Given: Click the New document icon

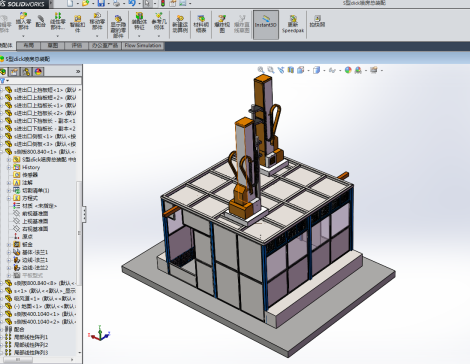Looking at the screenshot, I should [70, 3].
